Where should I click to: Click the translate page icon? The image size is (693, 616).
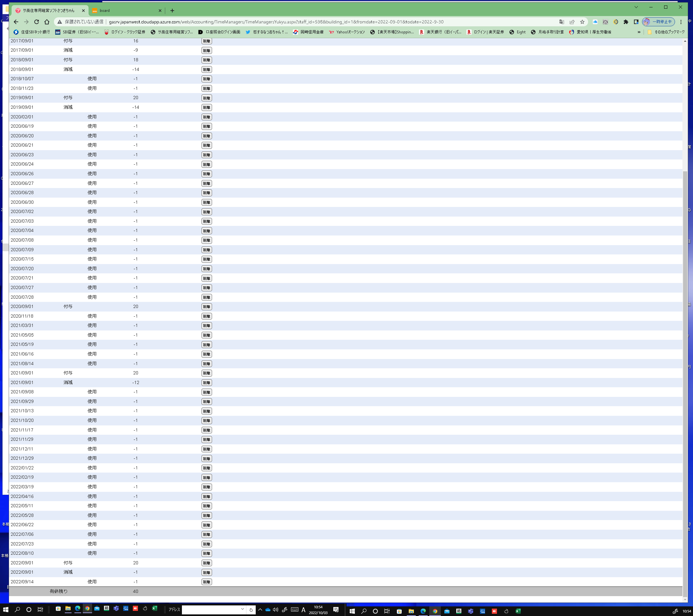[x=562, y=22]
